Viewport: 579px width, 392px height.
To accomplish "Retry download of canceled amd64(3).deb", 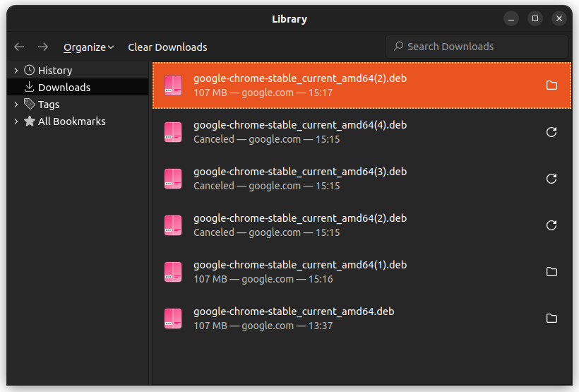I will tap(551, 179).
